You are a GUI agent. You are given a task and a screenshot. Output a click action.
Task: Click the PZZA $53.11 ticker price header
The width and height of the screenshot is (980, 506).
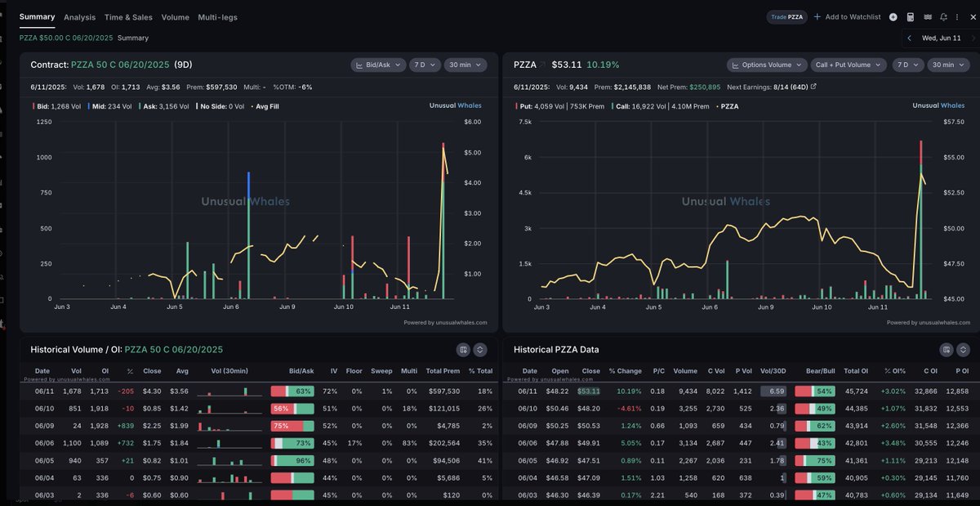[x=546, y=65]
